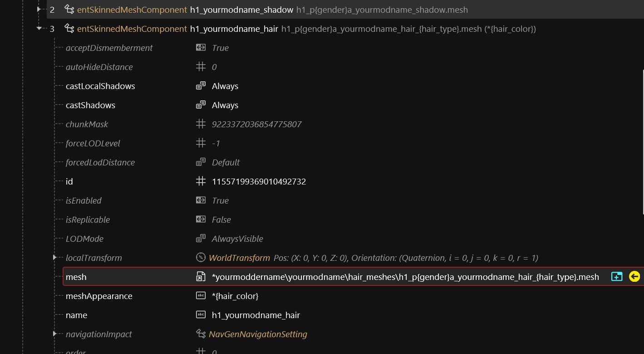Click the name field h1_yourmodname_hair value
Screen dimensions: 644x354
click(256, 315)
